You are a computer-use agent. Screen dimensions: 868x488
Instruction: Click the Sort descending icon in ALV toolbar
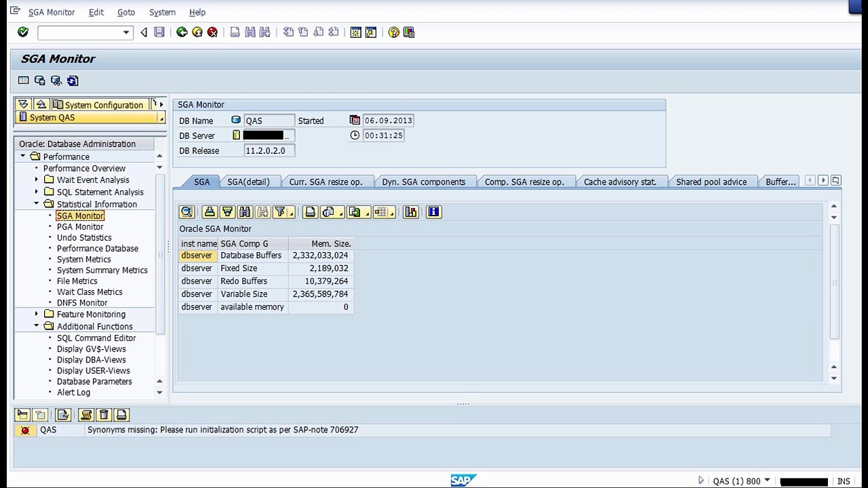pyautogui.click(x=227, y=212)
